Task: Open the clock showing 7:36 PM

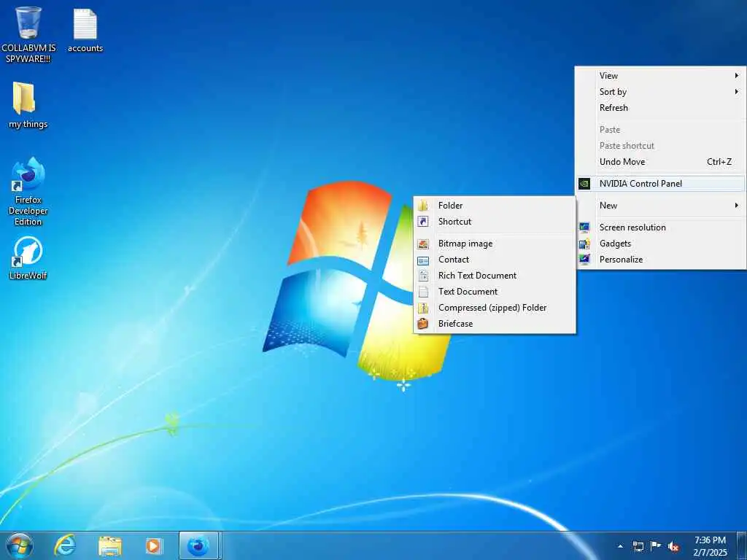Action: tap(710, 546)
